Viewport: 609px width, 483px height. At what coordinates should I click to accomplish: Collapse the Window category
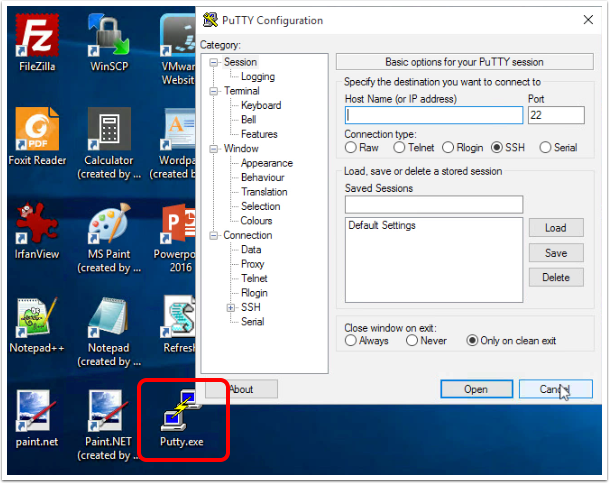pos(213,149)
